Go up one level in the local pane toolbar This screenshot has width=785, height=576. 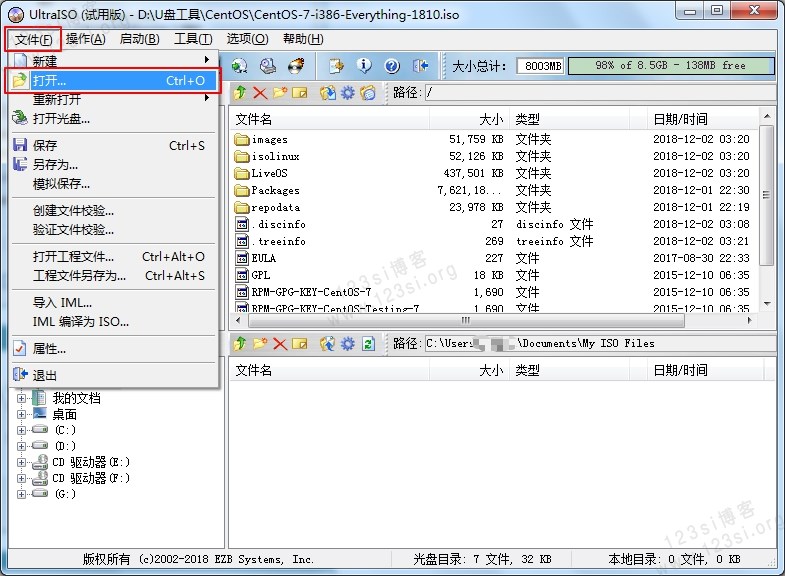coord(240,343)
